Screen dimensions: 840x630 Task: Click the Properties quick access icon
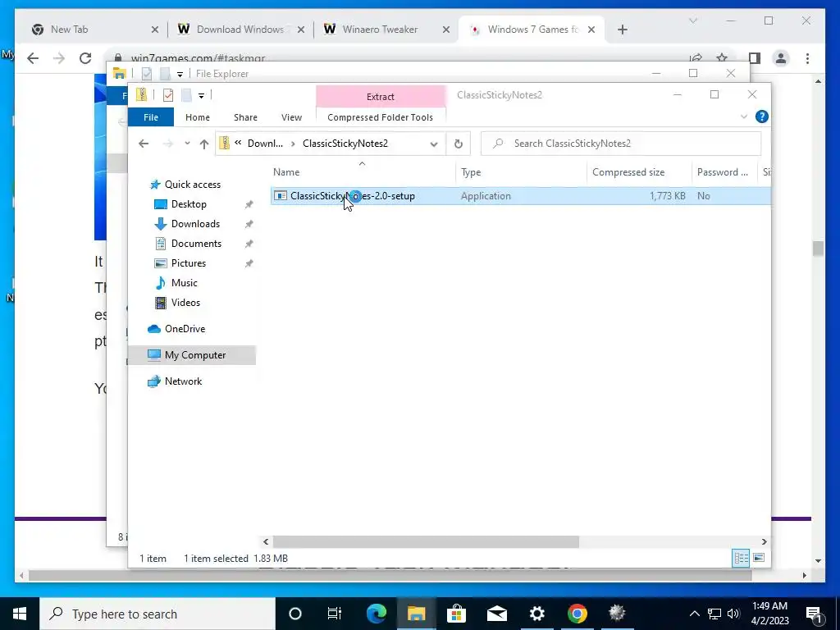[x=167, y=95]
